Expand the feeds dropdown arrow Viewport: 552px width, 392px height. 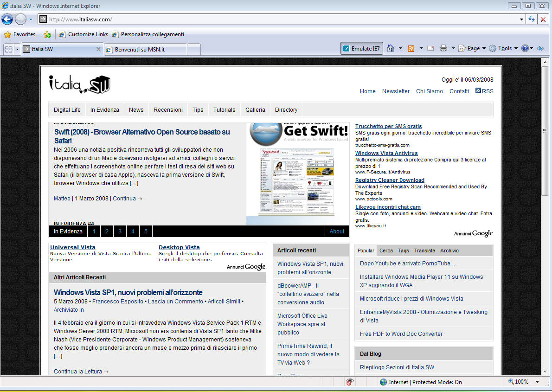[421, 49]
